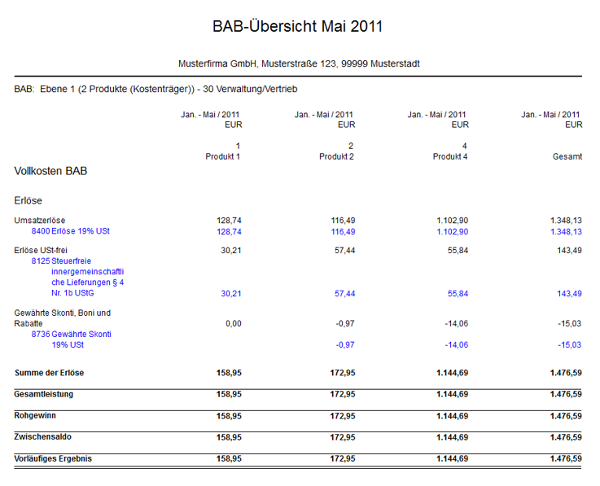Click the 'Zwischensaldo' row label
The height and width of the screenshot is (486, 600).
[x=42, y=437]
